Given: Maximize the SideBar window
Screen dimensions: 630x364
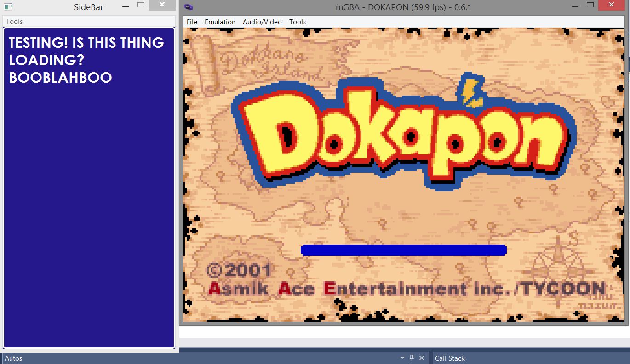Looking at the screenshot, I should [x=141, y=6].
